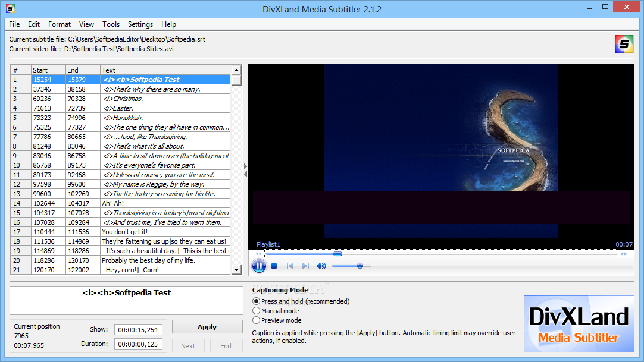Click the app icon in title bar
The height and width of the screenshot is (362, 644).
click(10, 8)
